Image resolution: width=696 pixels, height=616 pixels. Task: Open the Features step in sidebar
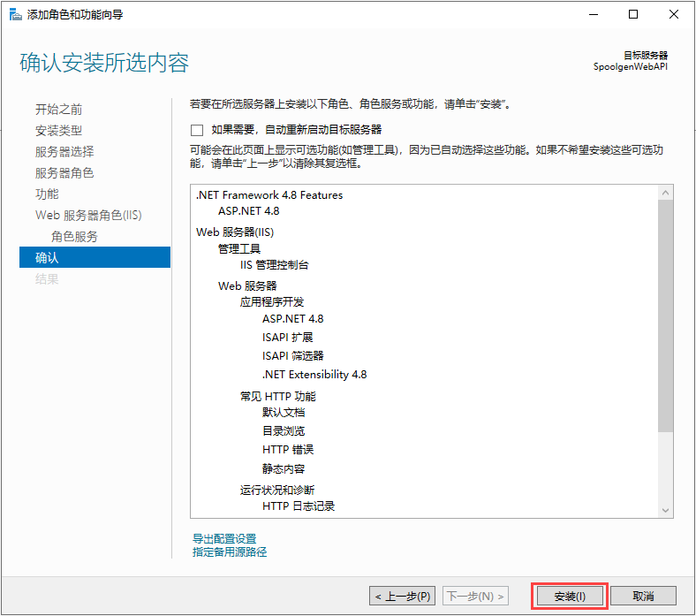[47, 194]
